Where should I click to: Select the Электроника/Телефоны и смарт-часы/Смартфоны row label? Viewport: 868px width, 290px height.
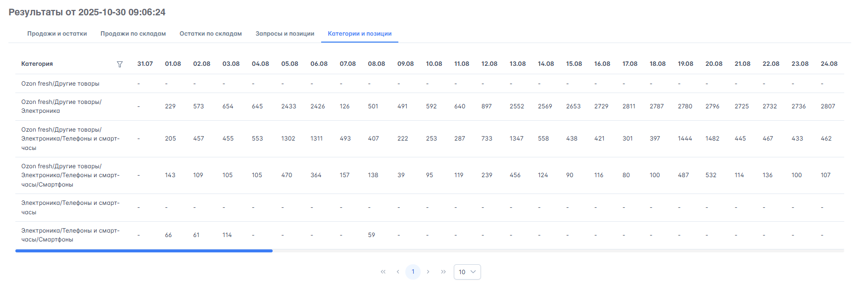pyautogui.click(x=70, y=235)
